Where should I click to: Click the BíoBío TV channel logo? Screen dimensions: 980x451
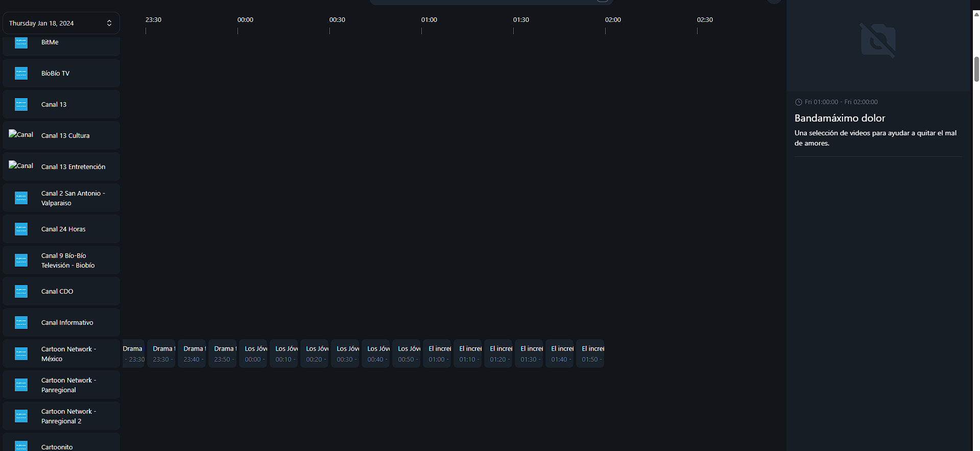[21, 74]
